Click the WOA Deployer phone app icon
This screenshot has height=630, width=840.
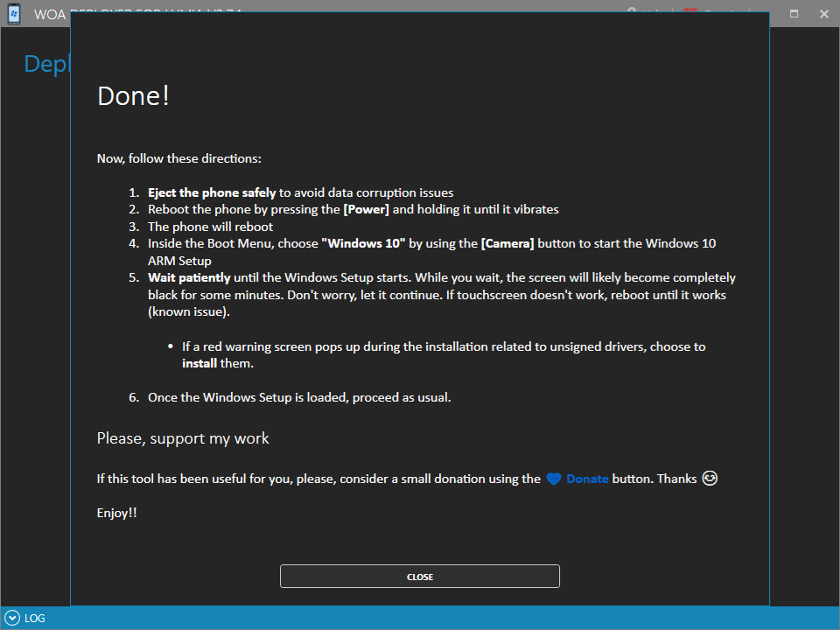[x=14, y=14]
